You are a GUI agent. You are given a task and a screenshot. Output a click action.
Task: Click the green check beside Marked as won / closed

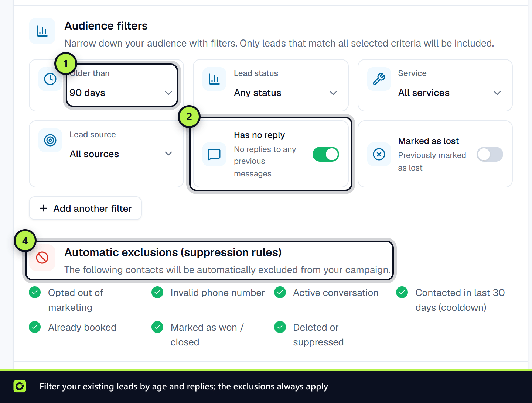(x=157, y=327)
